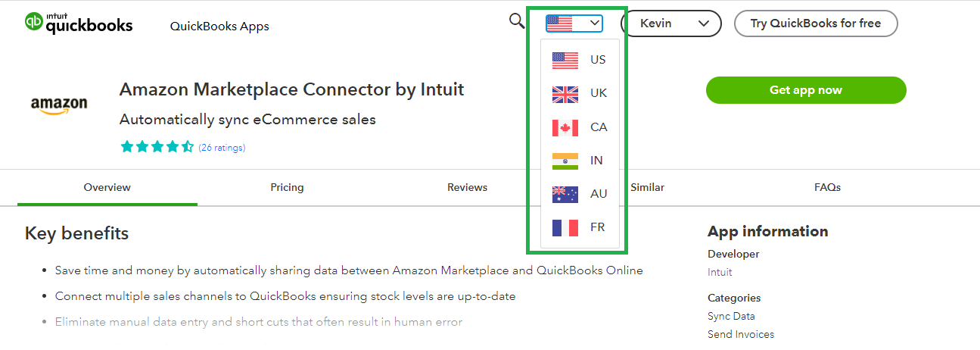Image resolution: width=980 pixels, height=350 pixels.
Task: Choose the UK flag option
Action: point(579,93)
